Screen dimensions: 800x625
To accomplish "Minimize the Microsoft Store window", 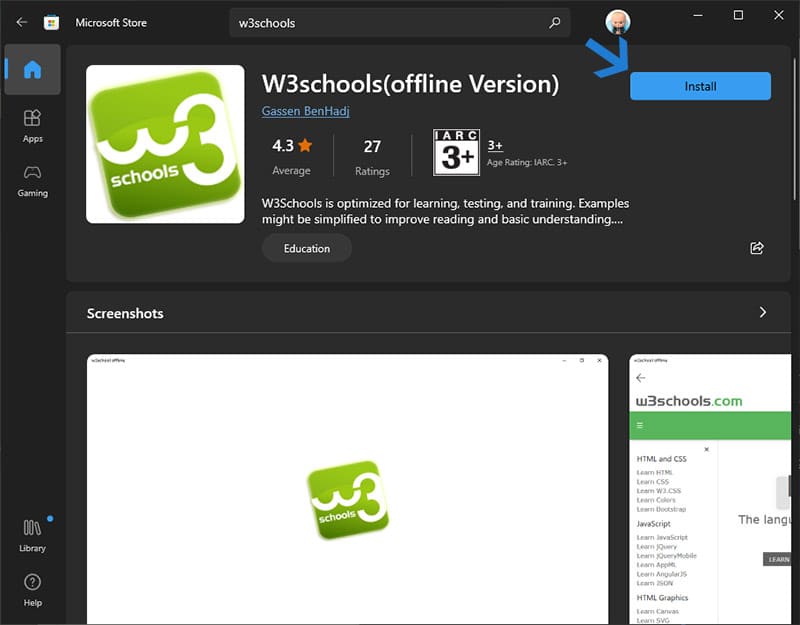I will point(697,15).
